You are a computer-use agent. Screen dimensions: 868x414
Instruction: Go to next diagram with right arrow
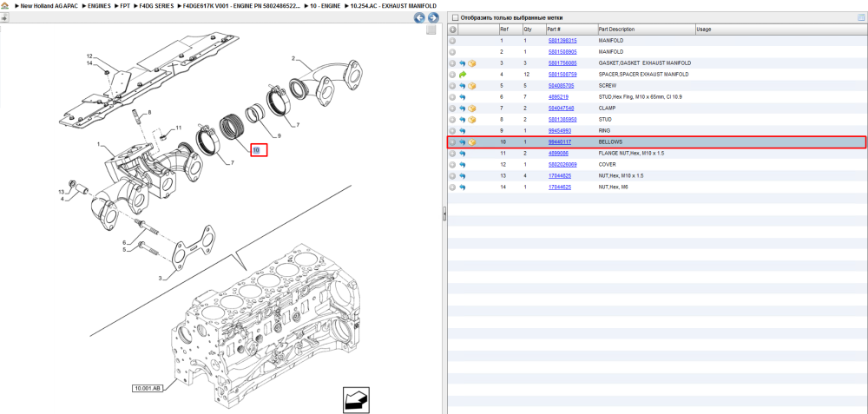tap(433, 17)
